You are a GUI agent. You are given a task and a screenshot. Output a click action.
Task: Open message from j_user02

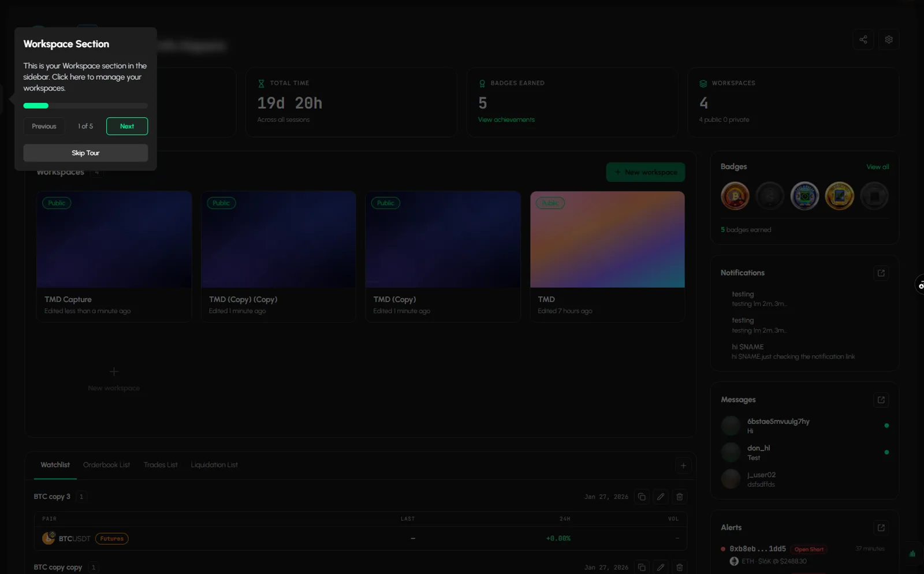coord(804,479)
